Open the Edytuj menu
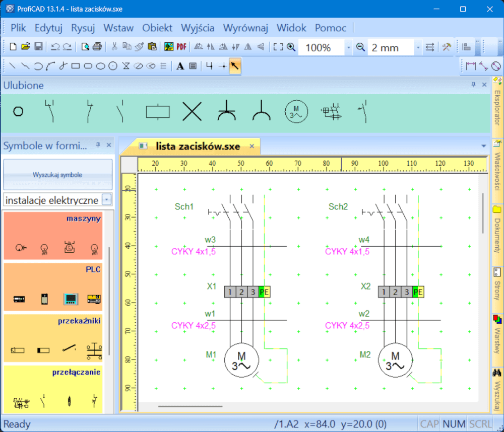 [x=48, y=28]
